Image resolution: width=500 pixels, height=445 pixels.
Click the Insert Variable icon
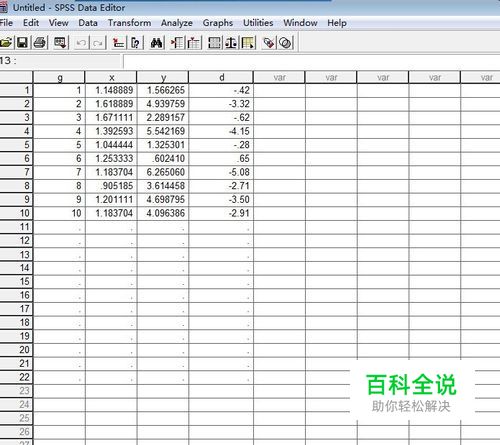[x=194, y=43]
